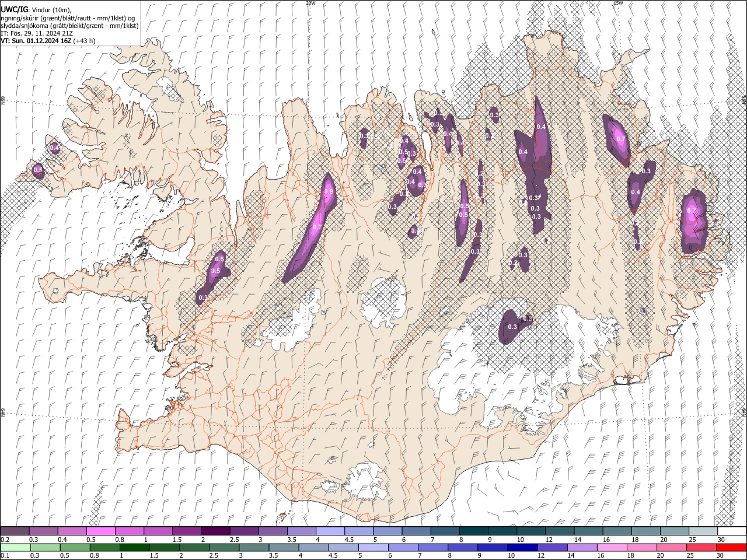Pick pale grey top swatch between 25 and 30
747x560 pixels.
pos(703,531)
